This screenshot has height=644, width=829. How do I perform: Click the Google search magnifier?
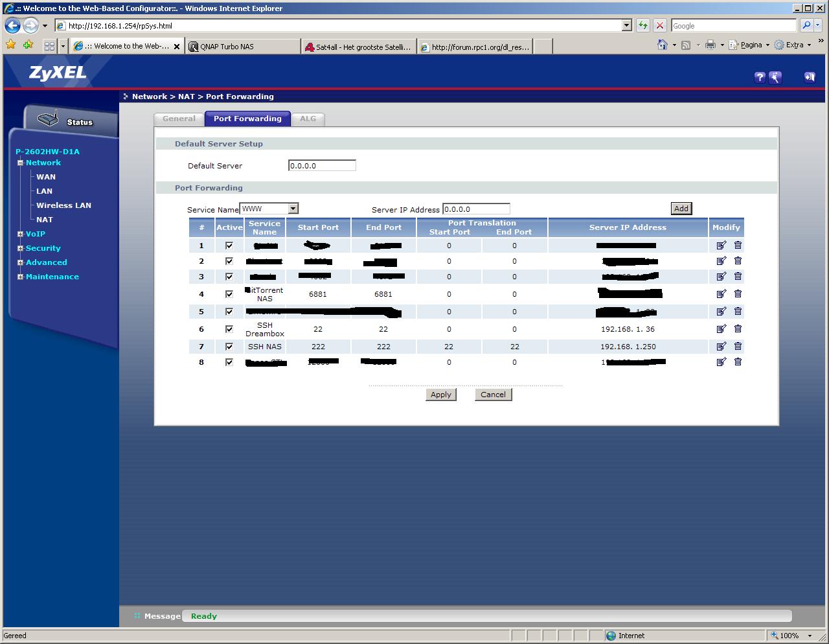806,25
